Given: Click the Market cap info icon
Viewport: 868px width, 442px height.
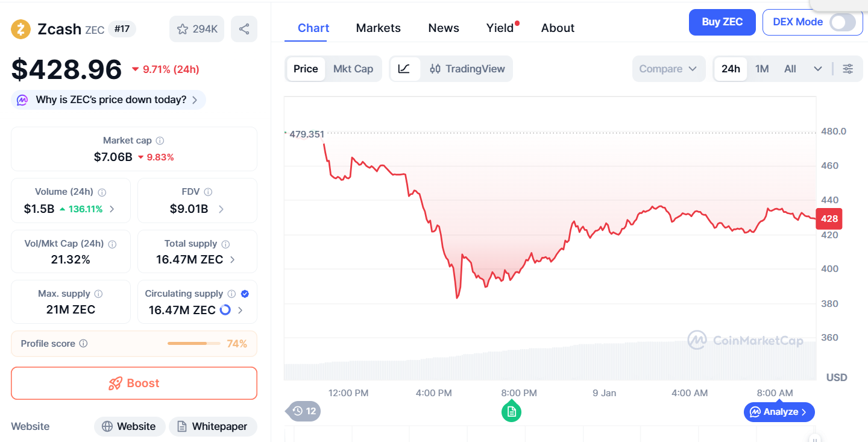Looking at the screenshot, I should (x=160, y=140).
